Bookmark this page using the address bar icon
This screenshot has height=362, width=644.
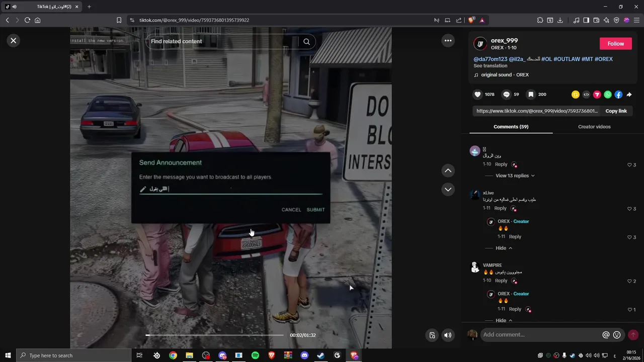[x=119, y=20]
